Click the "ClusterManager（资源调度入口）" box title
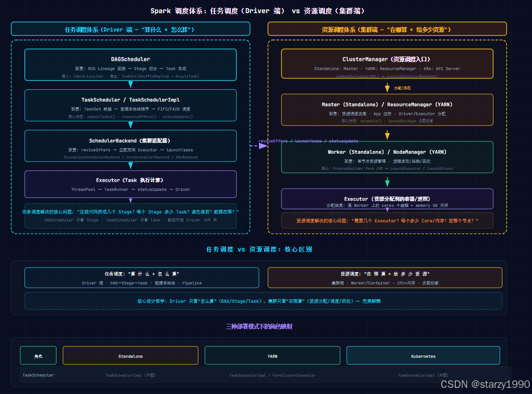532x394 pixels. [387, 59]
